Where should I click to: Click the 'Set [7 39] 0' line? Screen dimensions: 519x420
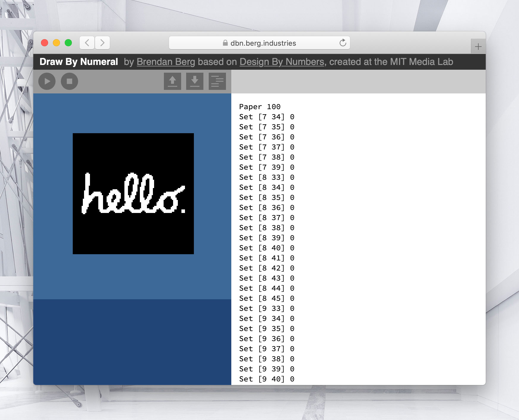pyautogui.click(x=267, y=167)
